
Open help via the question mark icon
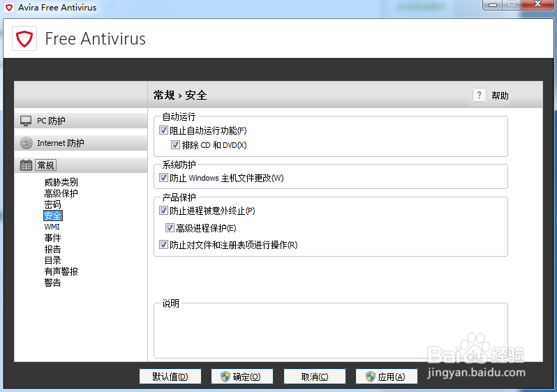pyautogui.click(x=480, y=95)
